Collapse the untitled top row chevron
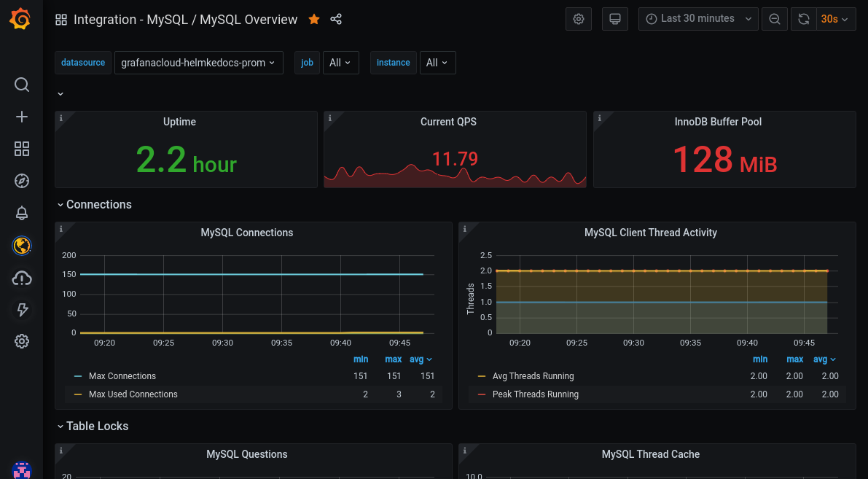 [60, 94]
